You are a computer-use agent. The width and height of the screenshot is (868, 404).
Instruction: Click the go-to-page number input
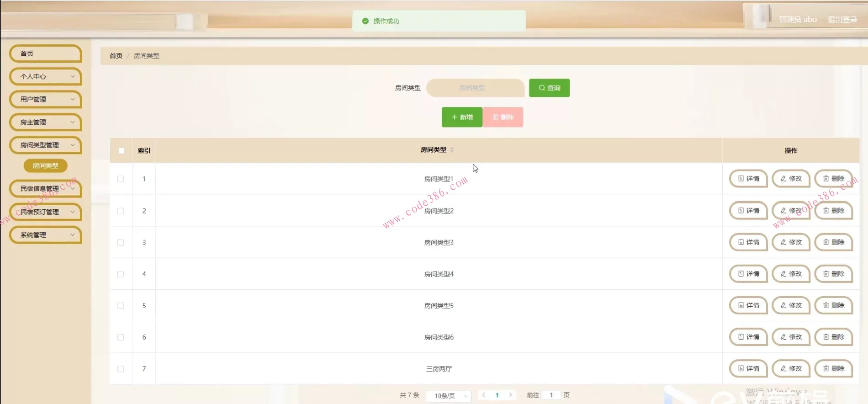click(x=551, y=395)
